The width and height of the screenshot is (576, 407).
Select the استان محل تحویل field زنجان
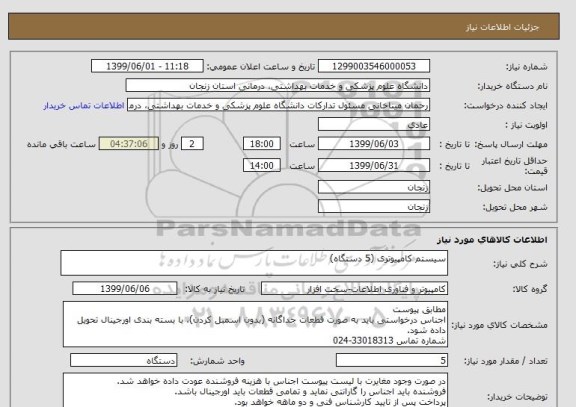(374, 187)
